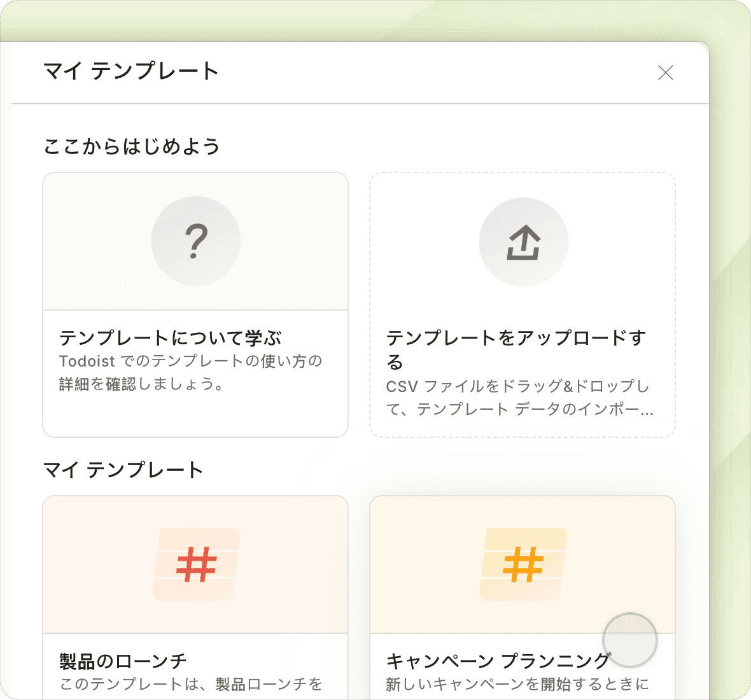
Task: Click the 製品ローンチ template description text
Action: (x=191, y=684)
